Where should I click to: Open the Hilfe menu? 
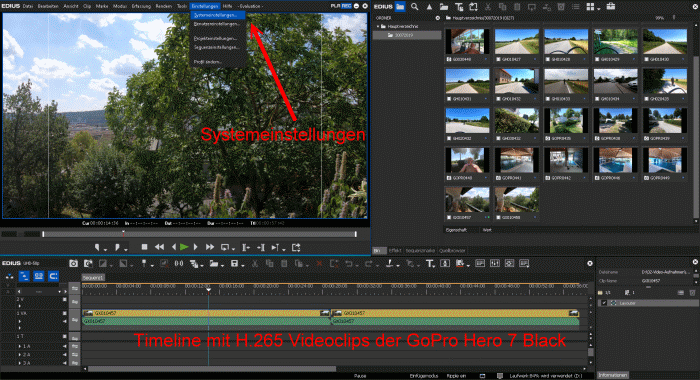(227, 6)
